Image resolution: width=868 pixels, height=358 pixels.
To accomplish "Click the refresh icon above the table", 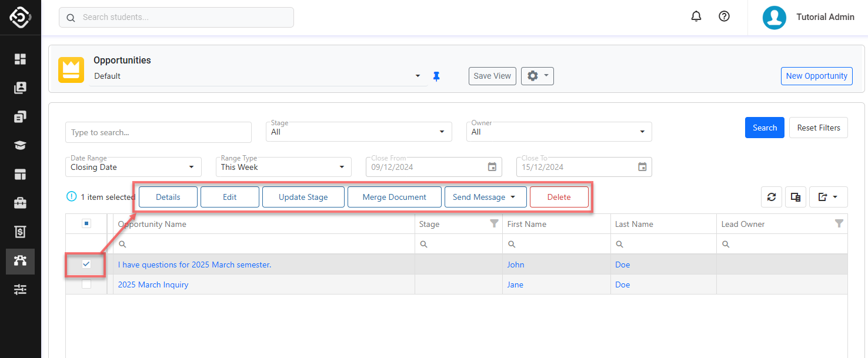I will (x=772, y=198).
